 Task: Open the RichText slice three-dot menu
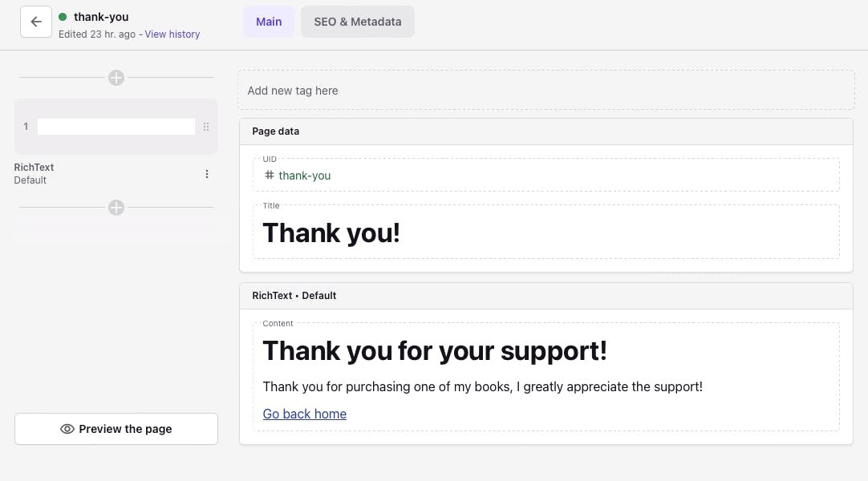[207, 173]
